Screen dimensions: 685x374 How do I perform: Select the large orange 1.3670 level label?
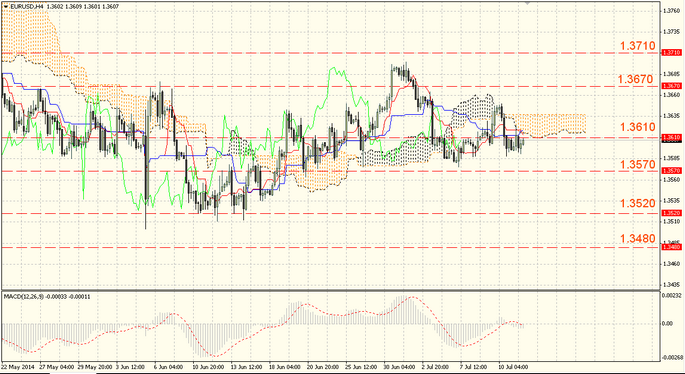tap(636, 79)
